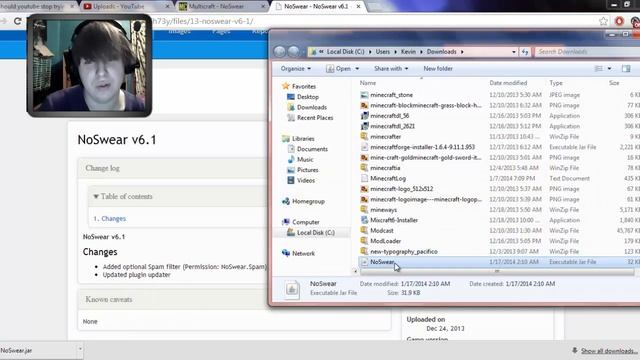The width and height of the screenshot is (640, 360).
Task: Select Users in the address breadcrumb
Action: [x=382, y=52]
